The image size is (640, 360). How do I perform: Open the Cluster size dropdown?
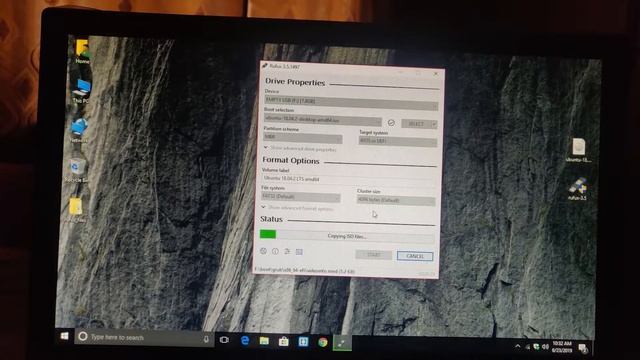396,200
